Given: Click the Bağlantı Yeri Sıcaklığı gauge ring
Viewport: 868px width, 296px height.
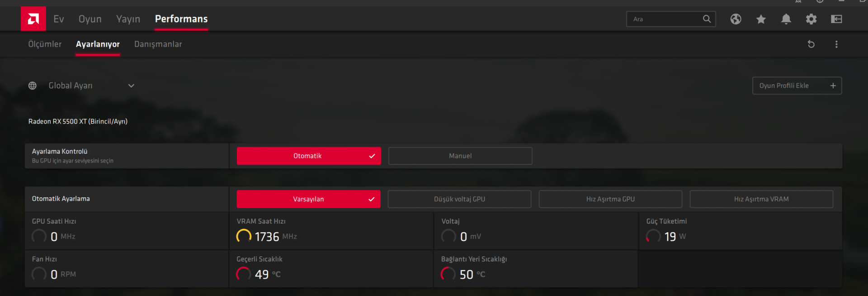Looking at the screenshot, I should [448, 274].
